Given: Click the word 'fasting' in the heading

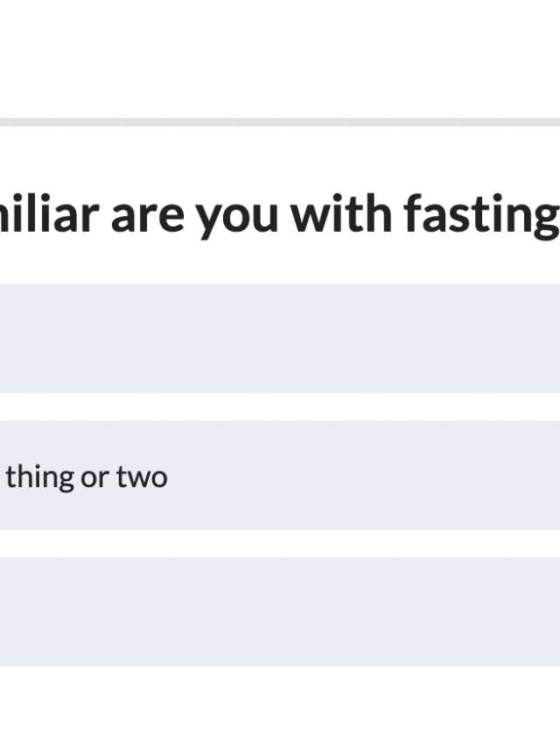Looking at the screenshot, I should click(481, 215).
